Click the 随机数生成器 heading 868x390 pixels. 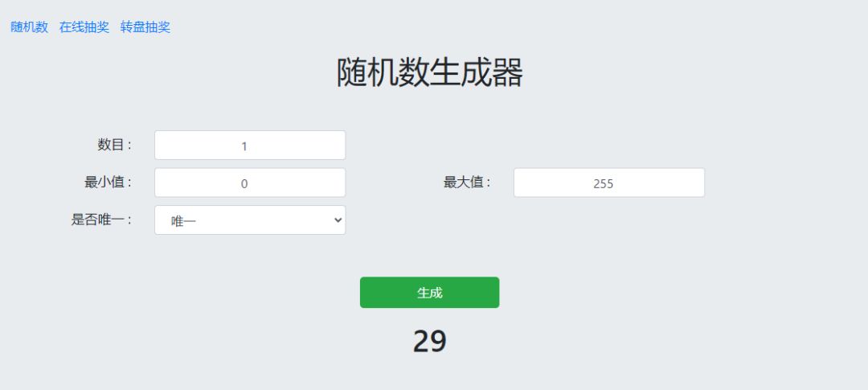429,73
